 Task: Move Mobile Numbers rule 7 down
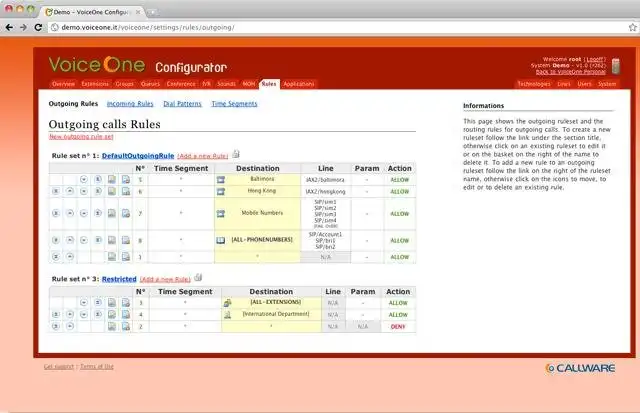84,213
